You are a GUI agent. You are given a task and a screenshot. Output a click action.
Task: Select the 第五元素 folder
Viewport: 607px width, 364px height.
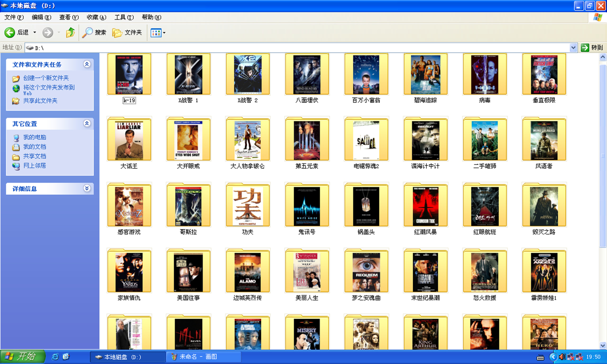(307, 140)
